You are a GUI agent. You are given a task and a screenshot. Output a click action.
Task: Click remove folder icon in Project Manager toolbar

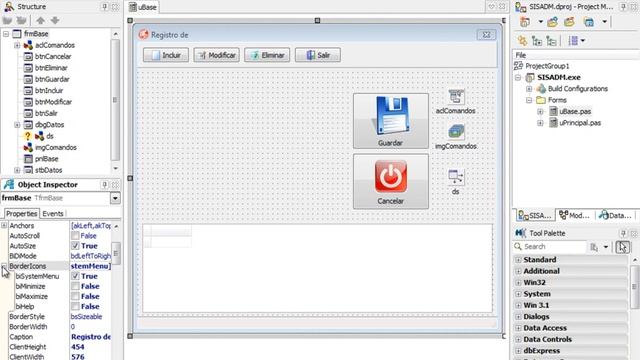569,22
